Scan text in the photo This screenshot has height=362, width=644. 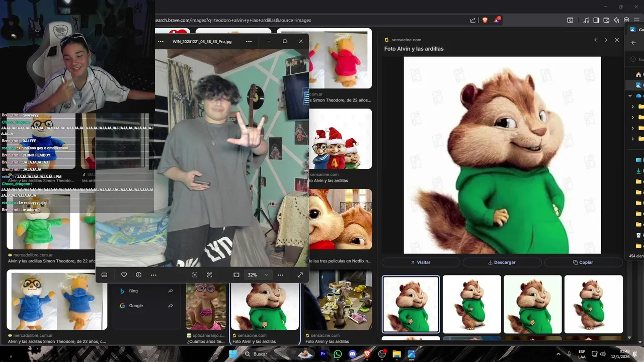coord(210,275)
